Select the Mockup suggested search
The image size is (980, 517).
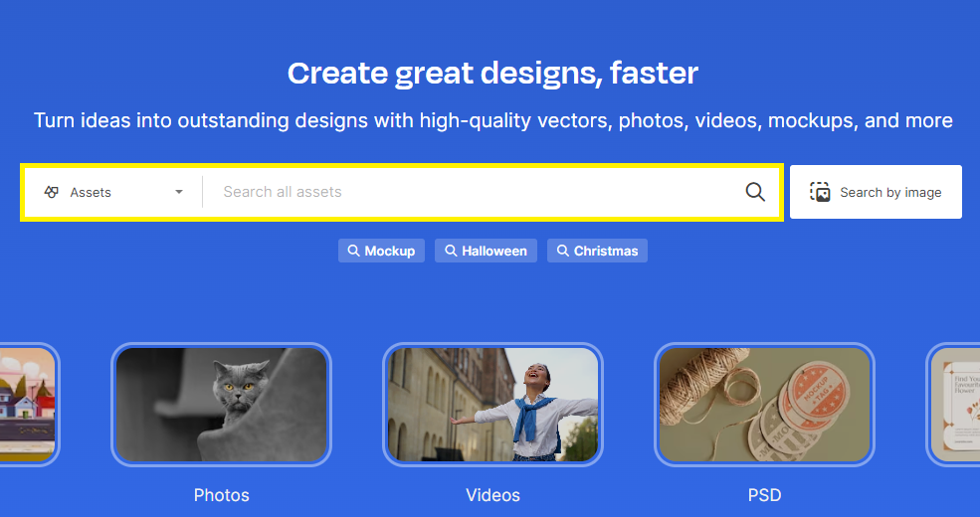[x=381, y=251]
